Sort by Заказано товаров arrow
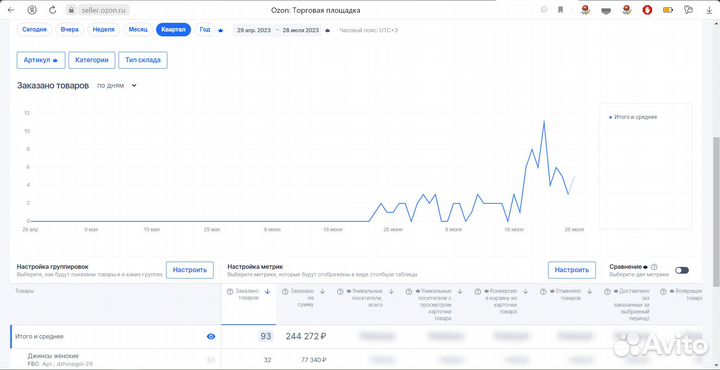720x370 pixels. pos(267,291)
